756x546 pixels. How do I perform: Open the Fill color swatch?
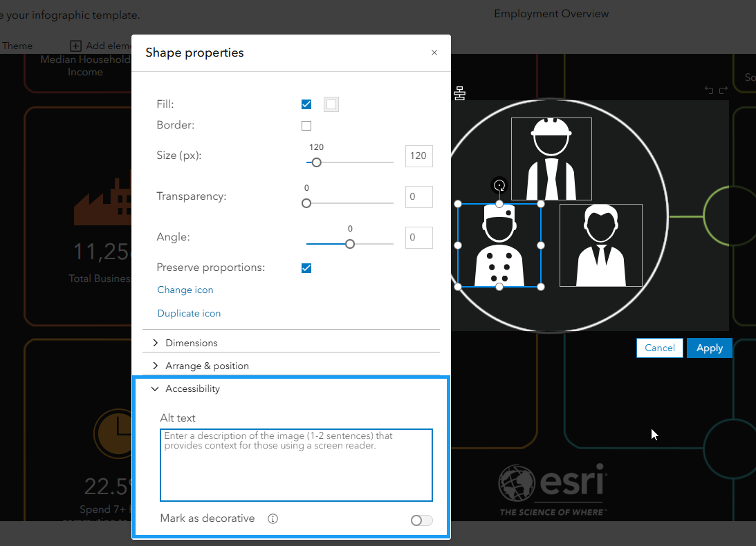click(x=331, y=104)
